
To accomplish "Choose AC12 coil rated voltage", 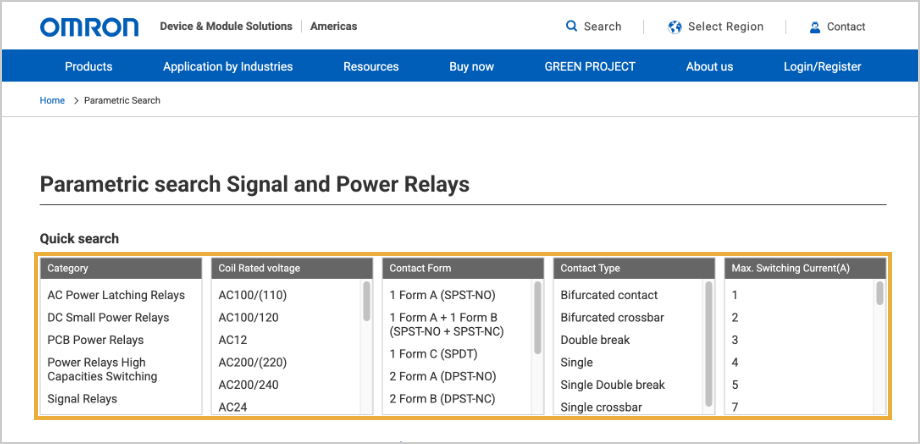I will [x=233, y=340].
